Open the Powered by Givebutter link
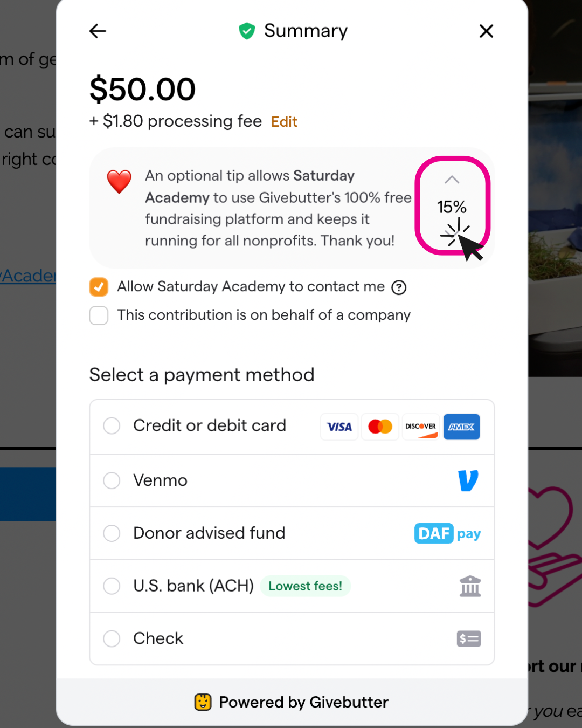Image resolution: width=582 pixels, height=728 pixels. pos(292,702)
